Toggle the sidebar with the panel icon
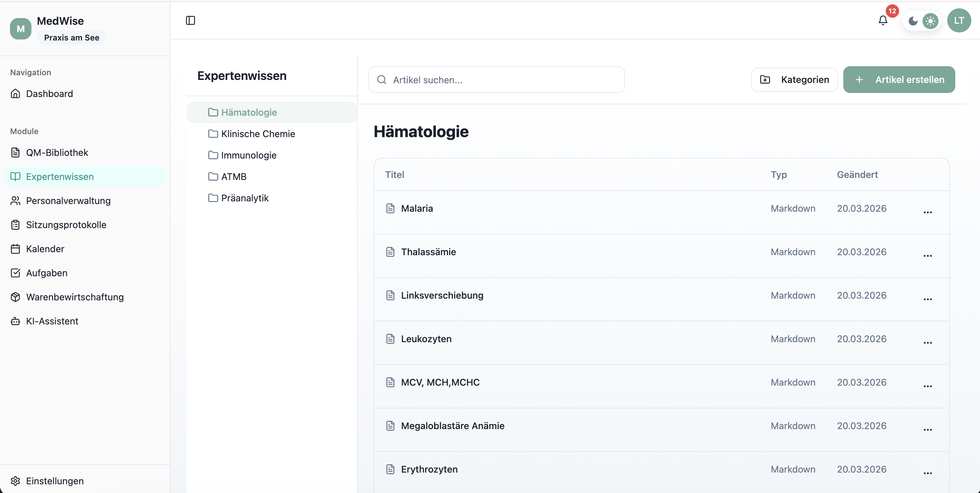 click(x=190, y=20)
